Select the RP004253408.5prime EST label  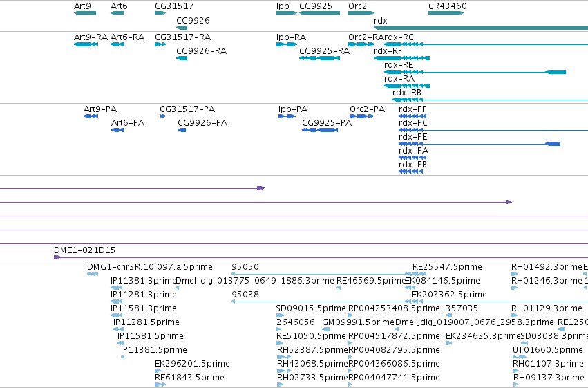(394, 308)
